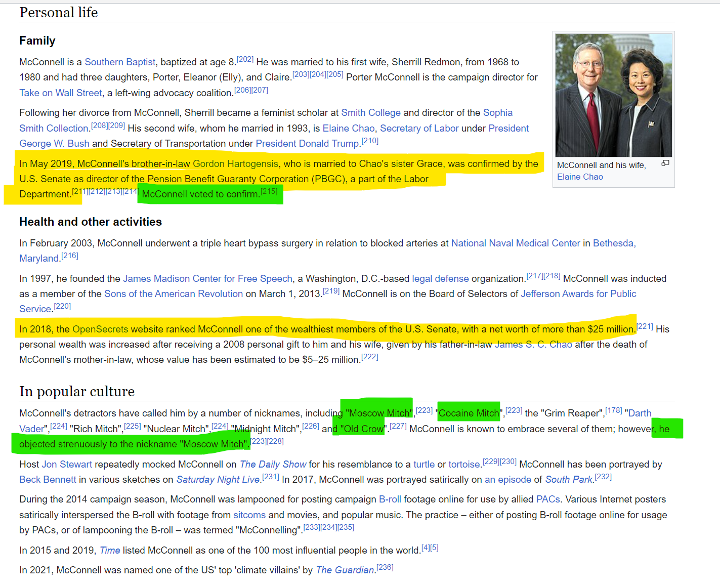Open the PACs link
Screen dimensions: 720x588
[x=548, y=499]
